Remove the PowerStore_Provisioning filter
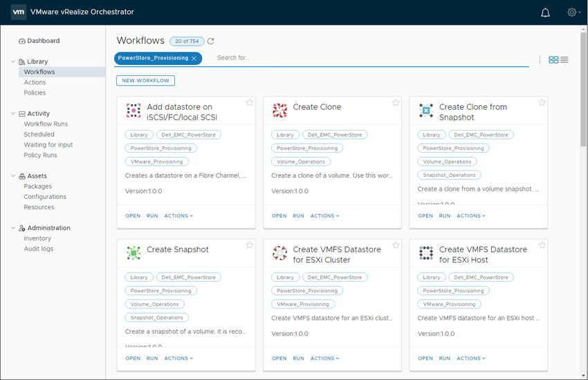 194,59
